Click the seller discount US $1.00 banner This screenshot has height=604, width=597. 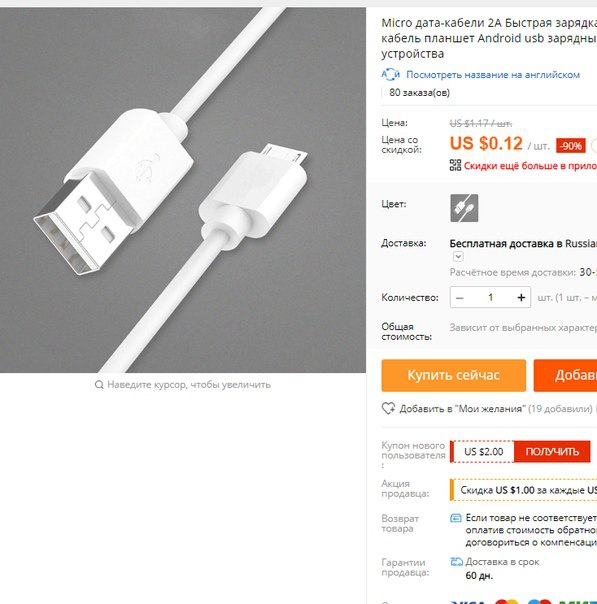[x=523, y=490]
